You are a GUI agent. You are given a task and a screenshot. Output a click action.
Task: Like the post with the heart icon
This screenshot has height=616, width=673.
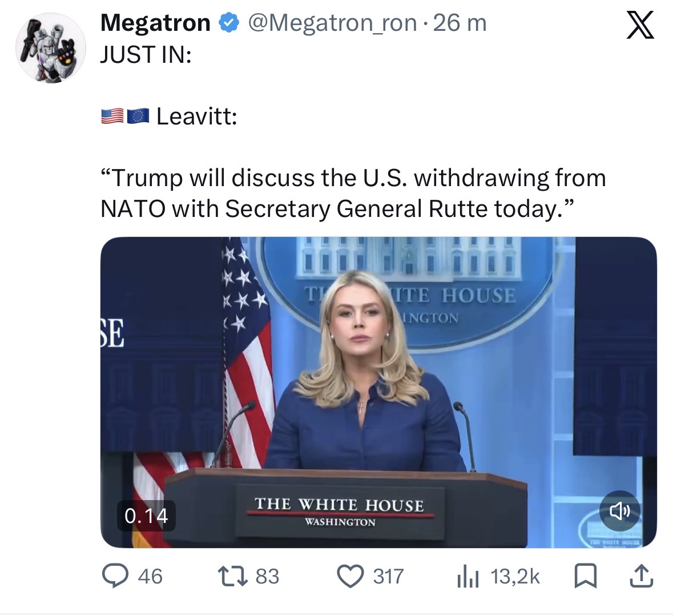[351, 576]
